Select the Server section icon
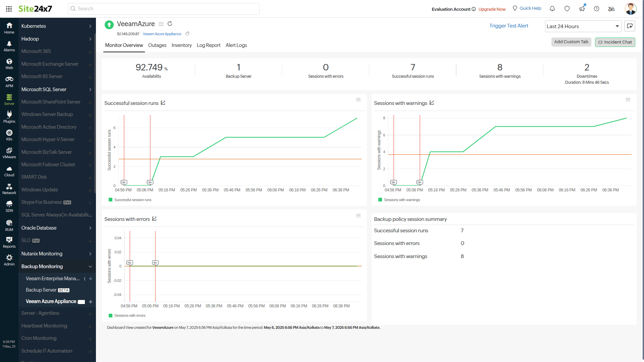This screenshot has width=644, height=362. pyautogui.click(x=9, y=98)
